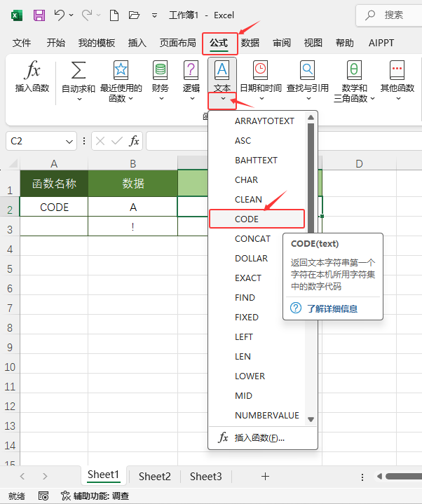422x504 pixels.
Task: Open 最近使用的函数 star icon
Action: (x=121, y=70)
